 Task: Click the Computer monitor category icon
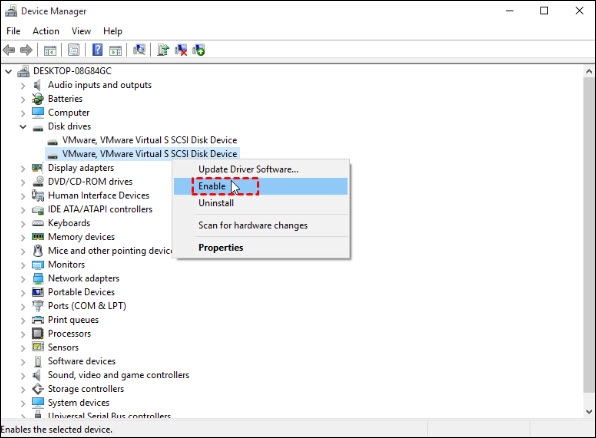(x=38, y=113)
